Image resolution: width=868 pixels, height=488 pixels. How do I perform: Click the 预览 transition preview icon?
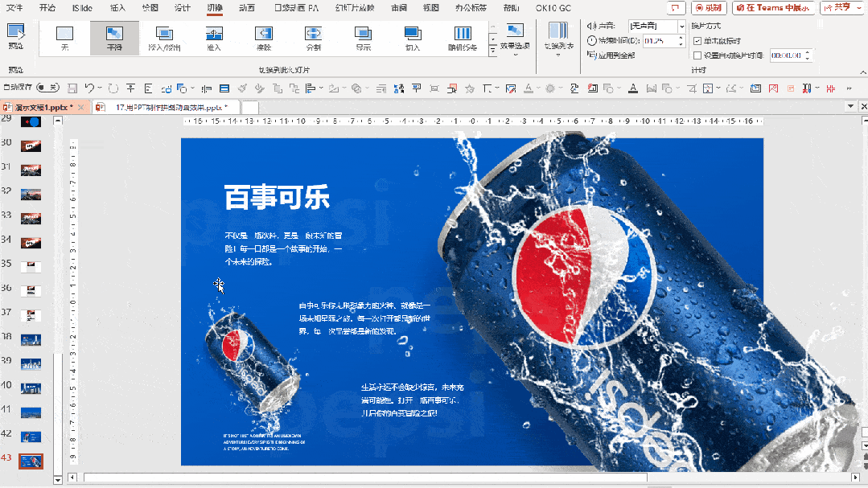pos(15,32)
